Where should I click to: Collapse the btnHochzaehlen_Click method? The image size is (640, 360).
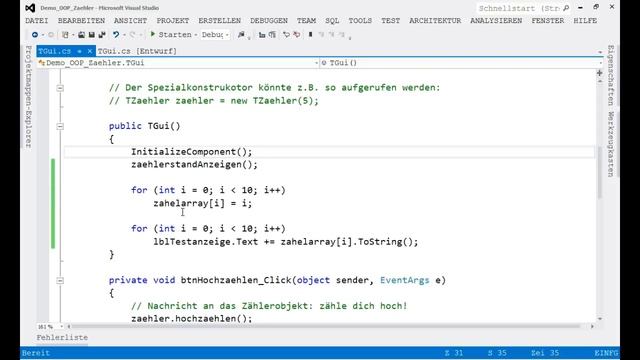60,280
